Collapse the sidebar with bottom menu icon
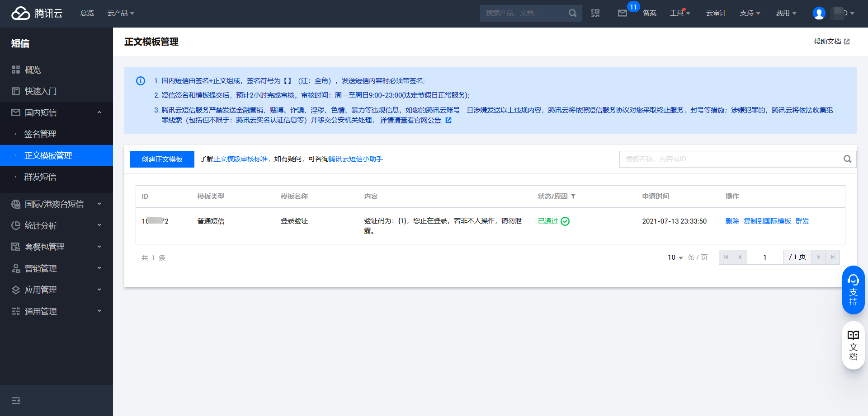Image resolution: width=868 pixels, height=416 pixels. tap(16, 401)
